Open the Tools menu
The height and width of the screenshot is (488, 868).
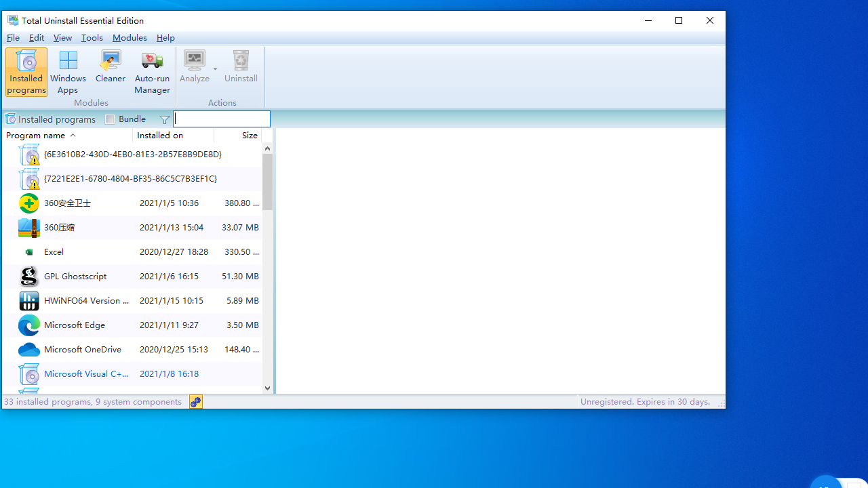coord(92,37)
